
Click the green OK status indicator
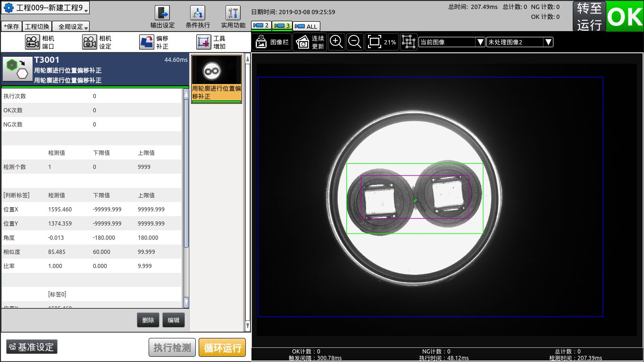tap(625, 17)
